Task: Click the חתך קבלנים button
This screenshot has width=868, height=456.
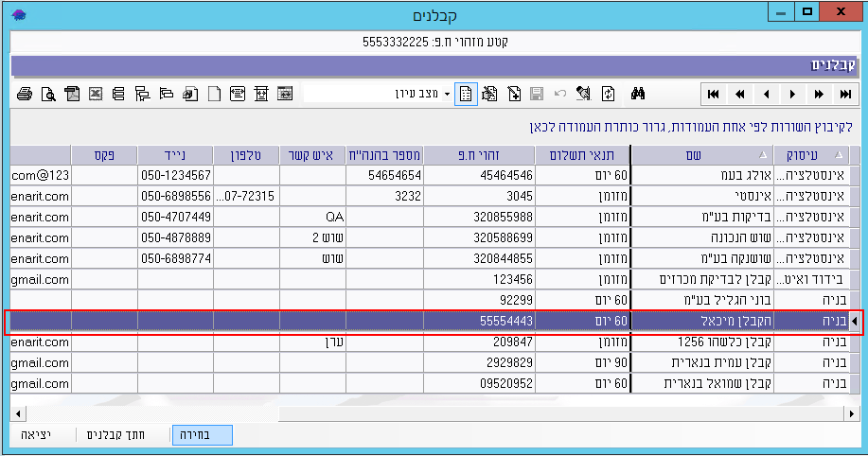Action: click(x=117, y=434)
